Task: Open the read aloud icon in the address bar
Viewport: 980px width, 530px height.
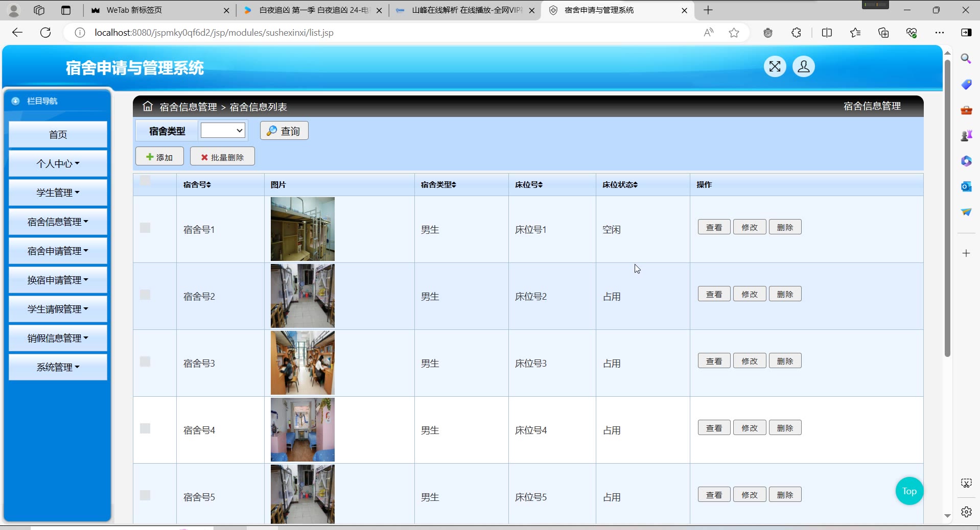Action: 708,33
